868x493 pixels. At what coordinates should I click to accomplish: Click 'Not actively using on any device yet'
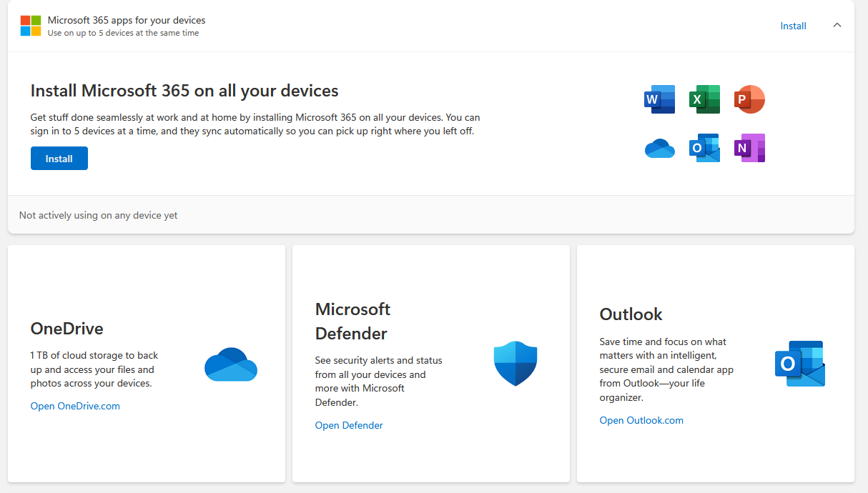pyautogui.click(x=99, y=215)
